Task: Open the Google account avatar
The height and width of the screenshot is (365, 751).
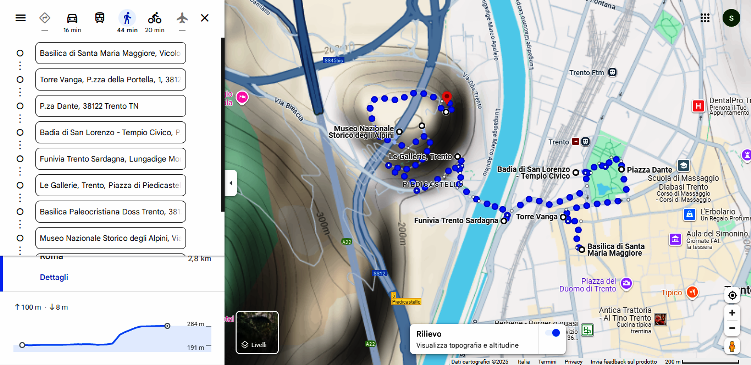Action: click(x=731, y=18)
